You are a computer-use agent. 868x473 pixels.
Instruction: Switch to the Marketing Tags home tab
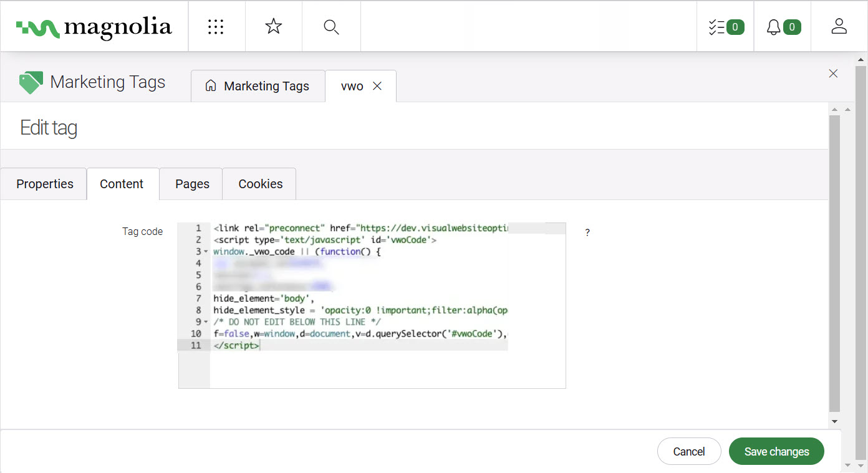point(258,86)
